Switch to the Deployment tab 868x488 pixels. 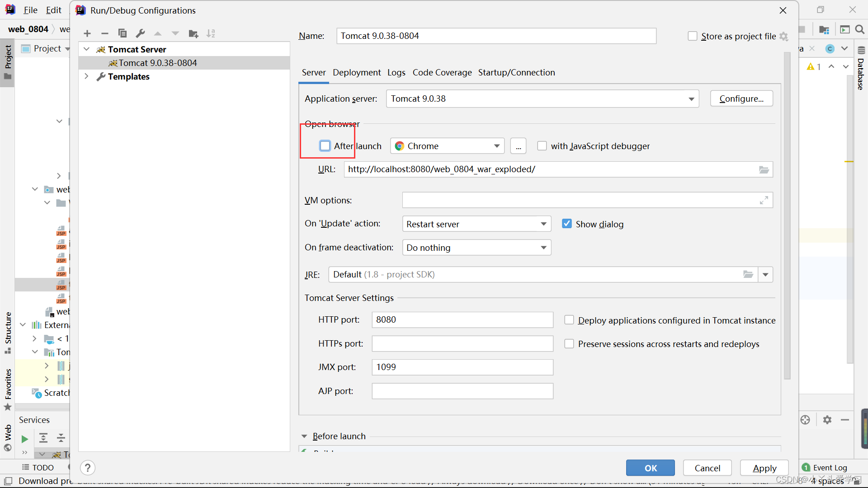click(357, 72)
